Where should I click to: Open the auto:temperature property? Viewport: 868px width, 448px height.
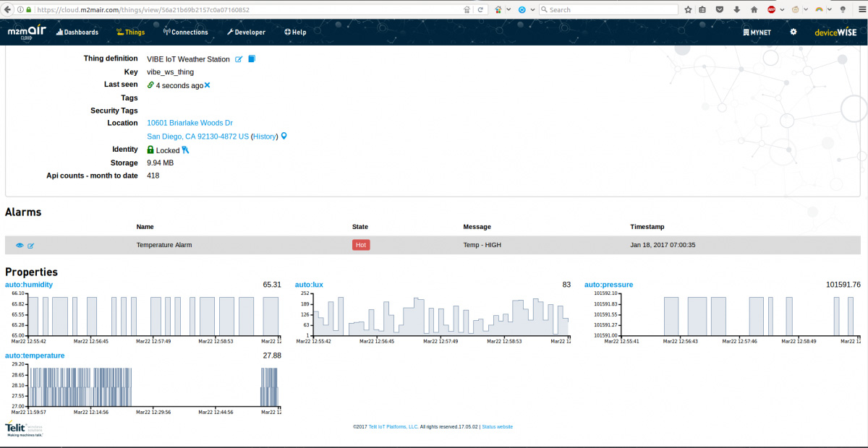tap(35, 356)
